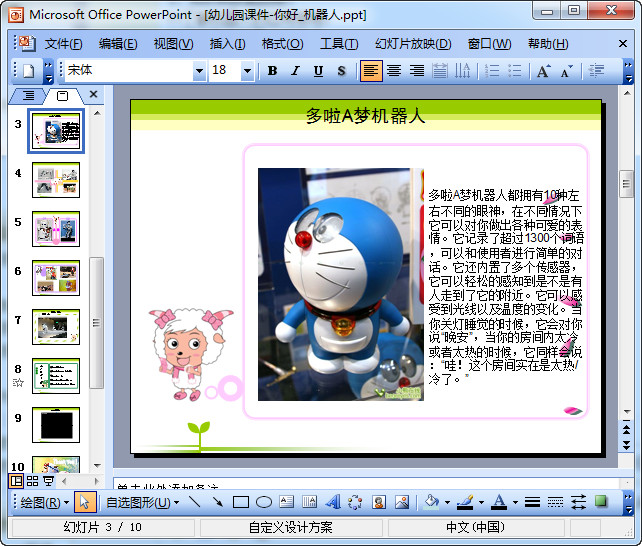Insert picture from file
The width and height of the screenshot is (642, 546).
coord(402,502)
